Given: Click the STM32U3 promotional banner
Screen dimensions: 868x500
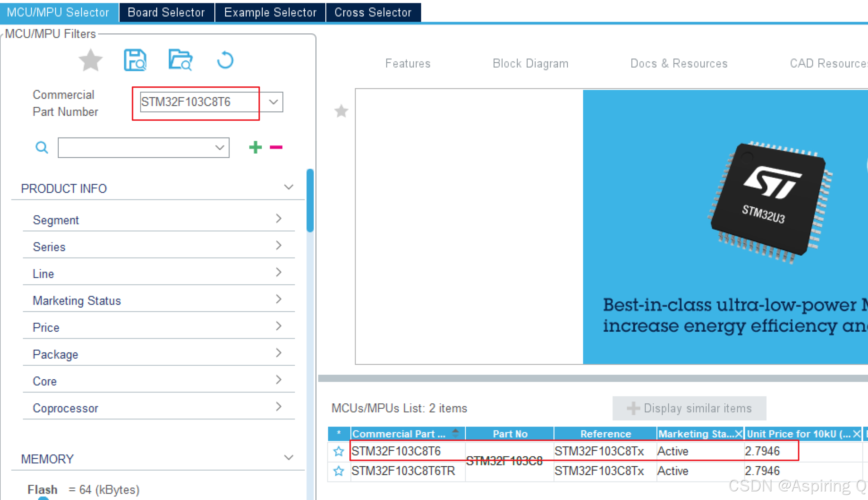Looking at the screenshot, I should [726, 227].
